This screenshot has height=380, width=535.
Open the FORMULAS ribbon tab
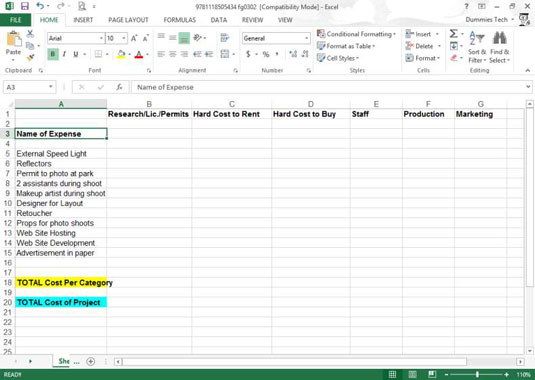[179, 20]
